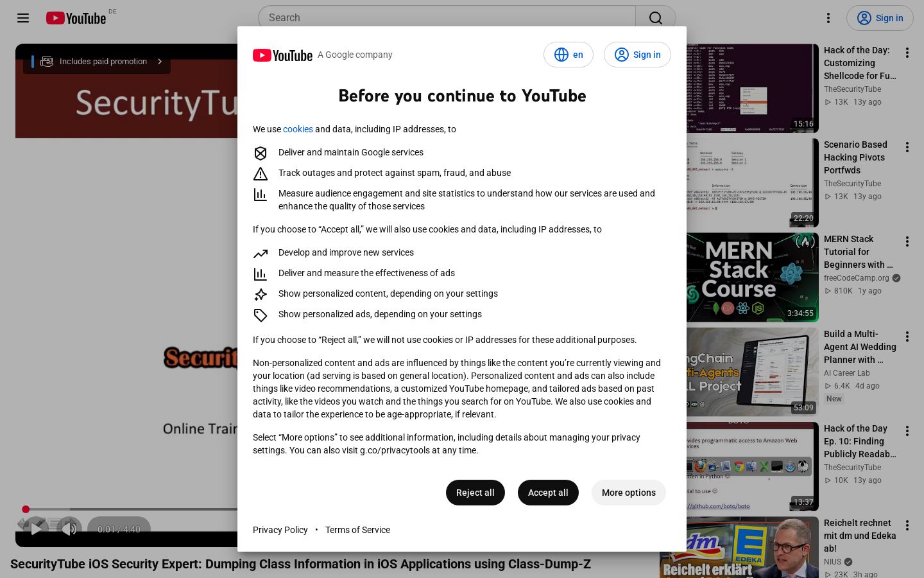924x578 pixels.
Task: Click title 'Hack of the Day Ep. 10'
Action: point(860,441)
